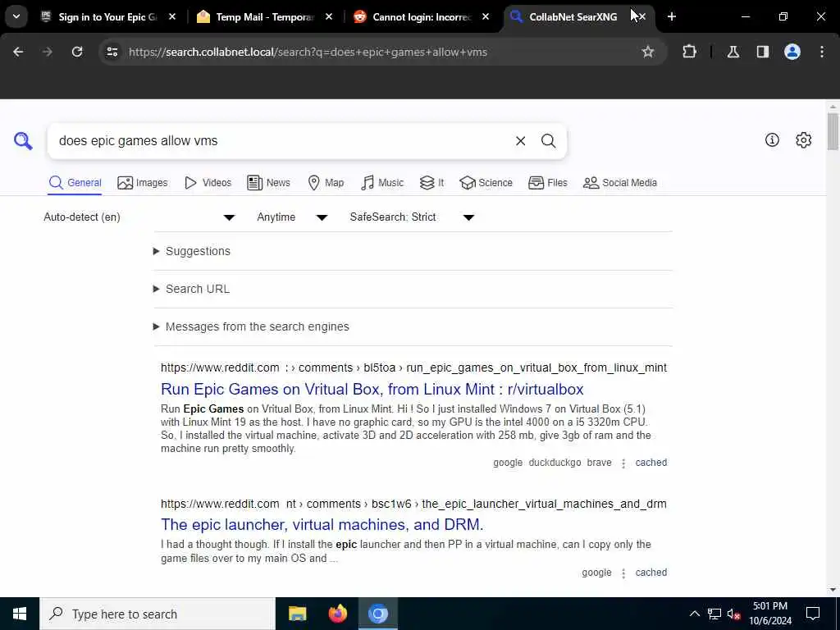This screenshot has height=630, width=840.
Task: Select the Social Media search category
Action: point(620,183)
